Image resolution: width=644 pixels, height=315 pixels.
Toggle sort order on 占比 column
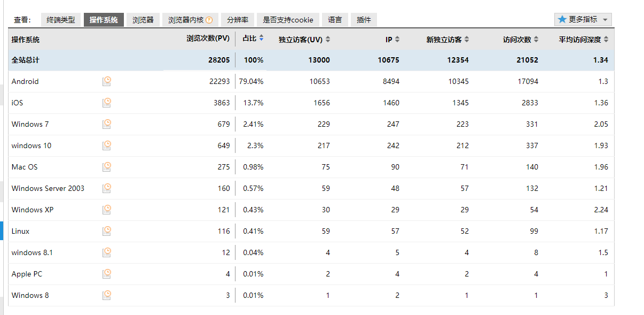pyautogui.click(x=260, y=39)
